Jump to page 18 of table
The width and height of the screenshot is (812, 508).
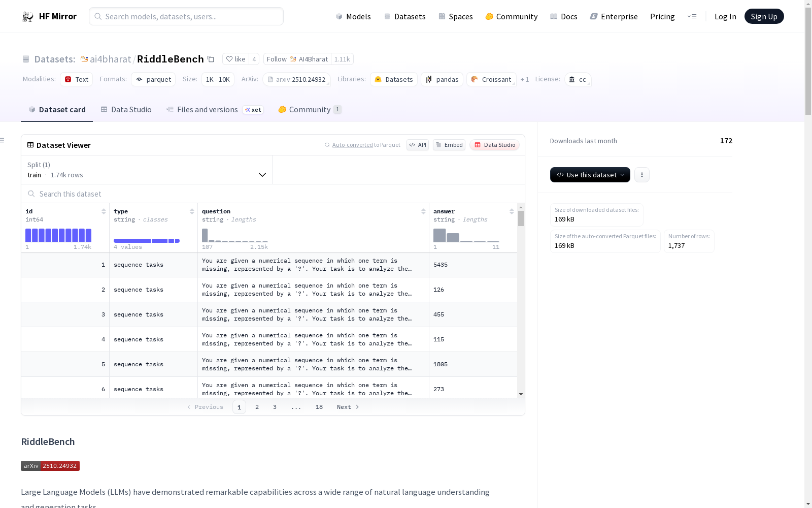(319, 407)
